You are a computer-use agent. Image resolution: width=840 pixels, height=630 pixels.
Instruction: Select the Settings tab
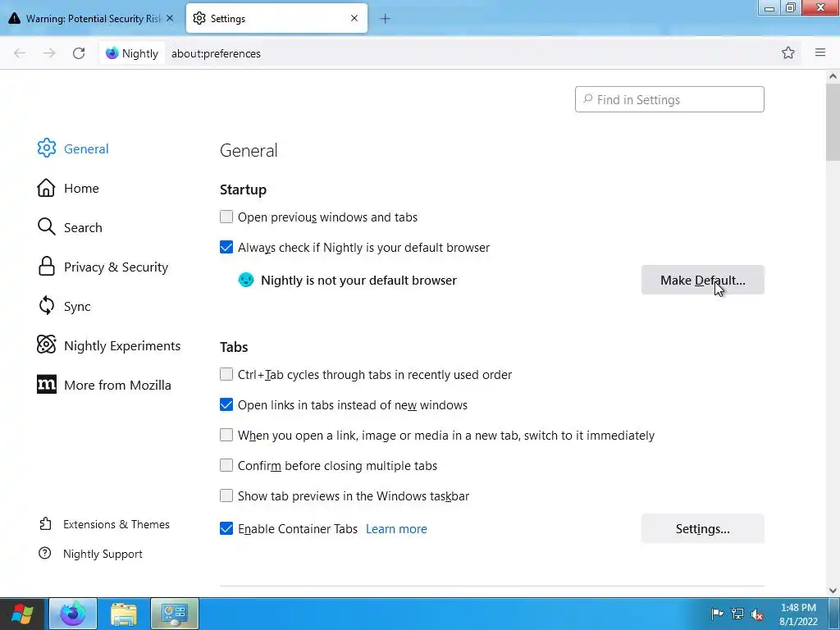pos(276,18)
